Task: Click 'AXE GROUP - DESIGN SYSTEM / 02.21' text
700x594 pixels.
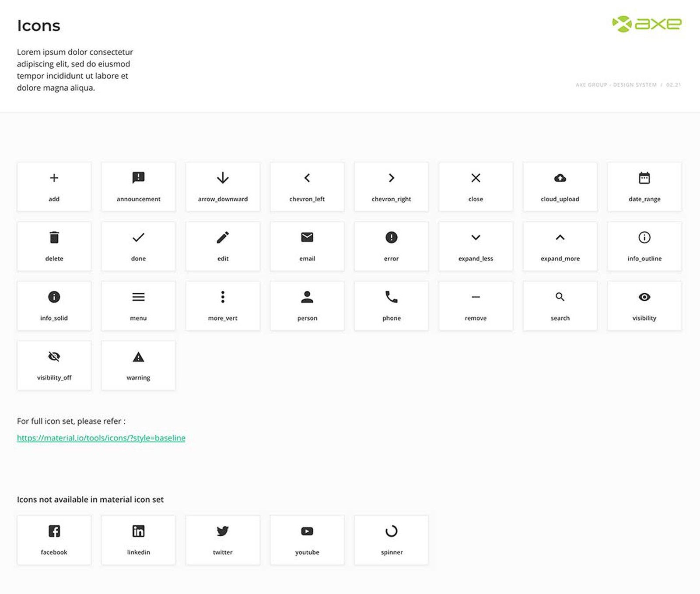Action: tap(628, 85)
